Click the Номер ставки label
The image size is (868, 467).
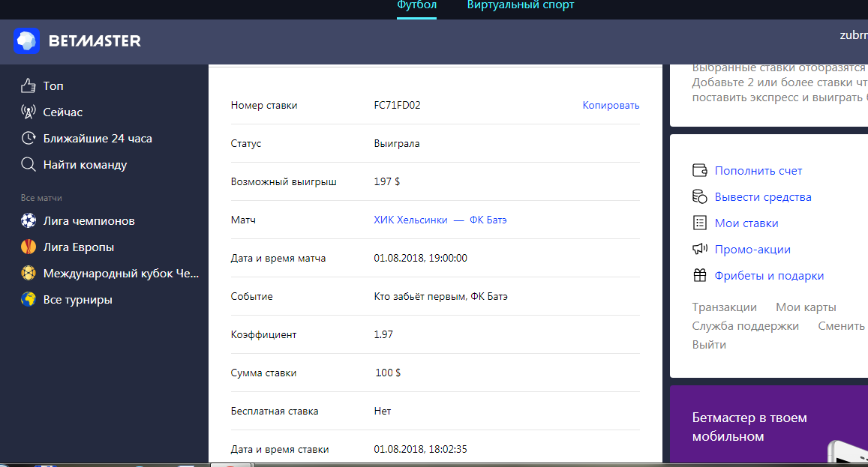[x=264, y=105]
